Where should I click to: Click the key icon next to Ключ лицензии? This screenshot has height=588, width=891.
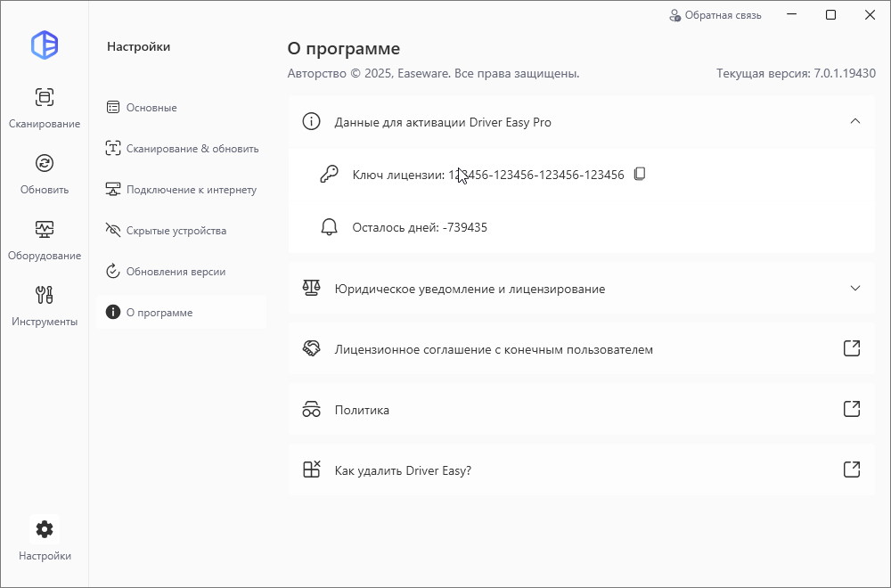(x=329, y=174)
